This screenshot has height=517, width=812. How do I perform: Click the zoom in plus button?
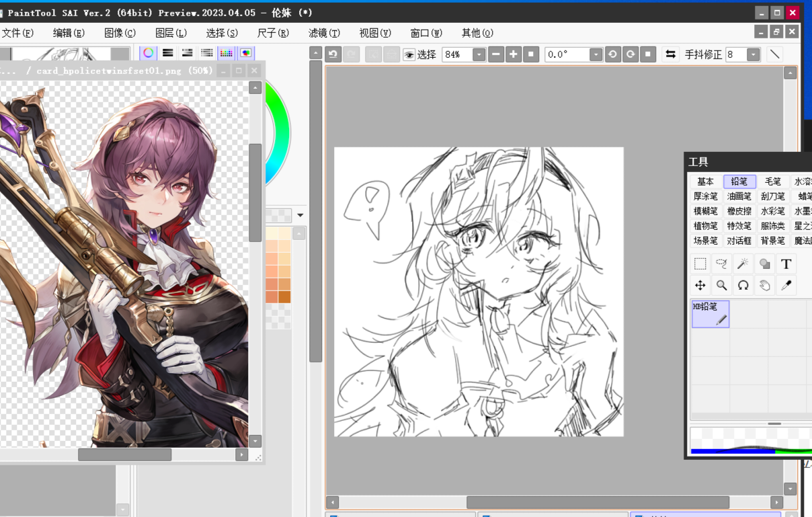[514, 54]
